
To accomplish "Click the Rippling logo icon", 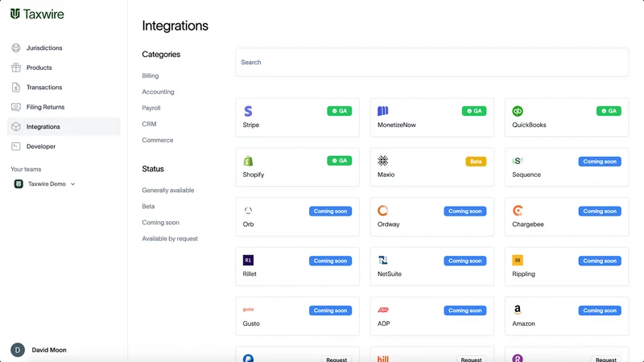I will (x=518, y=260).
